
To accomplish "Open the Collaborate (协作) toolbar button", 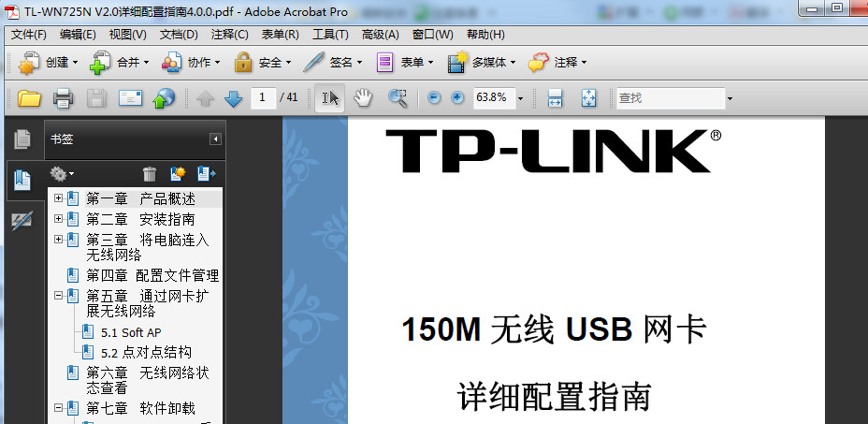I will click(191, 63).
